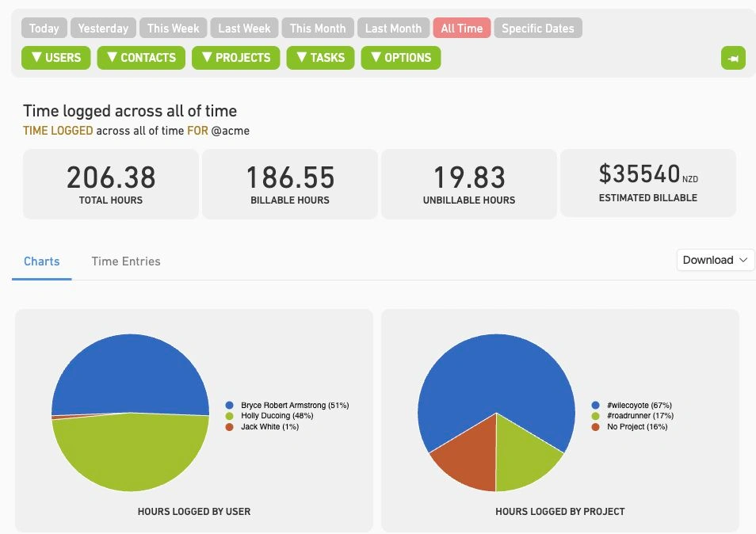The image size is (756, 534).
Task: Click the red No Project legend dot
Action: [x=595, y=427]
